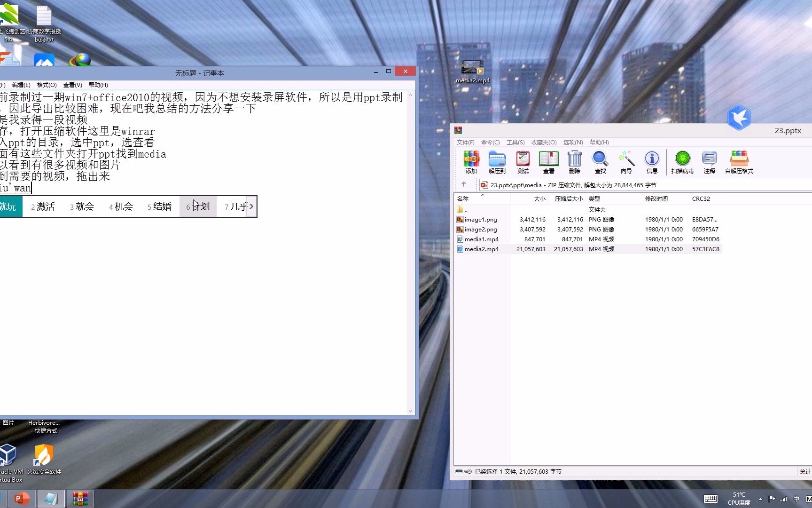Image resolution: width=812 pixels, height=508 pixels.
Task: Click Notepad scrollbar up arrow
Action: (411, 95)
